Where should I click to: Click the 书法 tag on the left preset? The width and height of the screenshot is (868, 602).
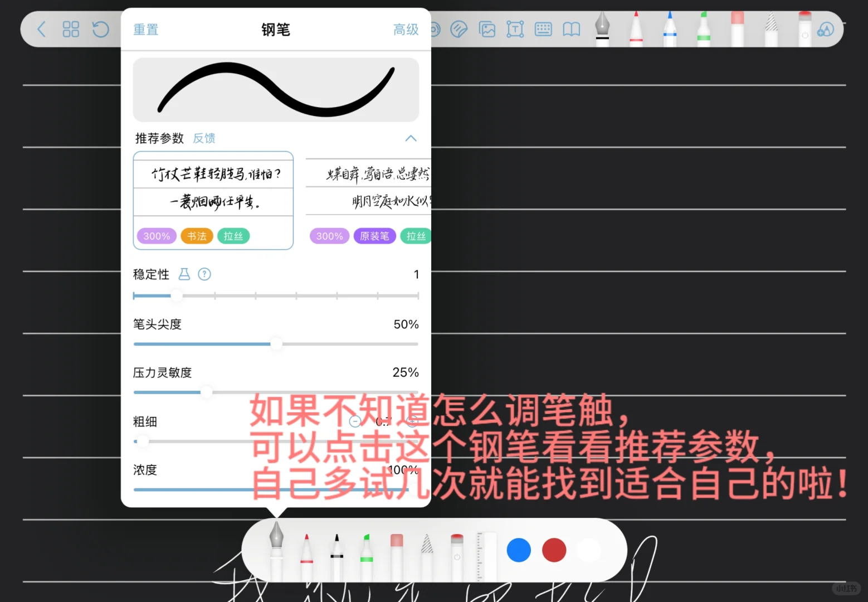pyautogui.click(x=197, y=236)
